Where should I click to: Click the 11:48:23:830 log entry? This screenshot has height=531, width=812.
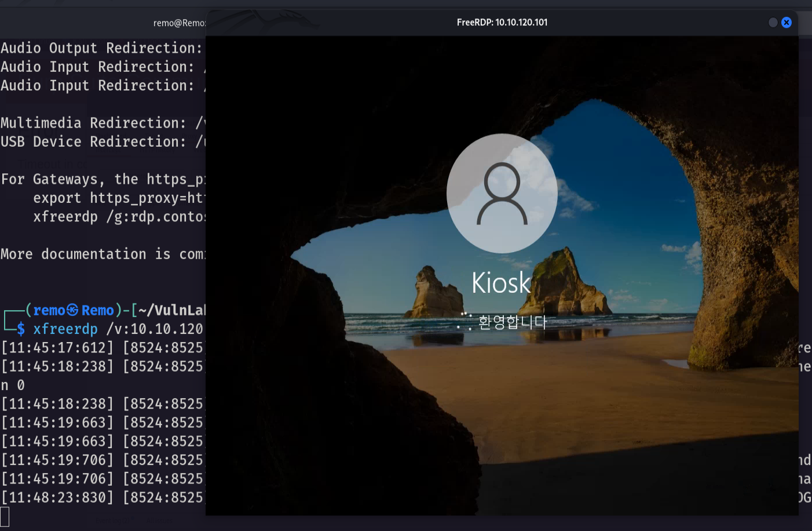pyautogui.click(x=57, y=497)
